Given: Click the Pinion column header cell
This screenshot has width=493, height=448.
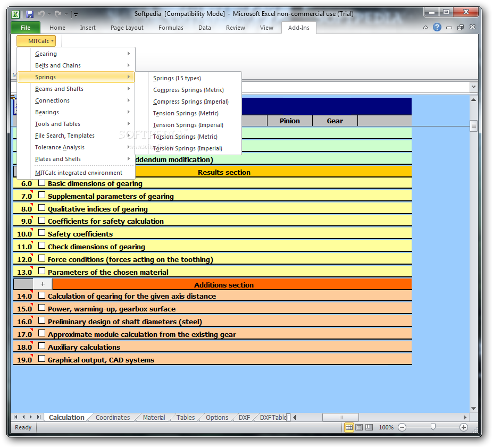Looking at the screenshot, I should (290, 121).
